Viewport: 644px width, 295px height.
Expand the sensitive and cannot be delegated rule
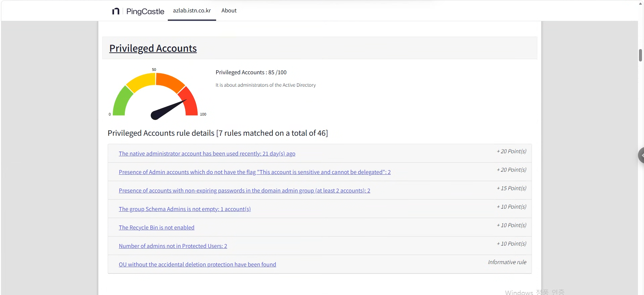coord(255,172)
